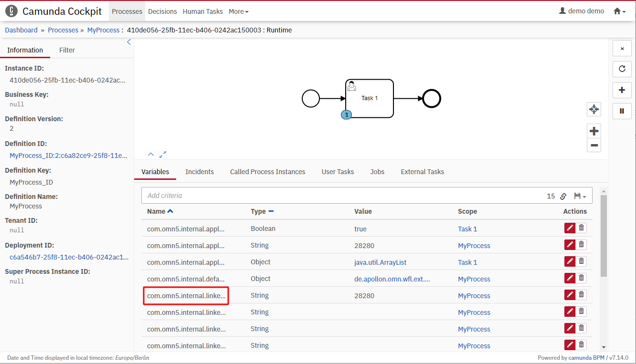This screenshot has height=364, width=636.
Task: Switch to the Incidents tab
Action: click(200, 172)
